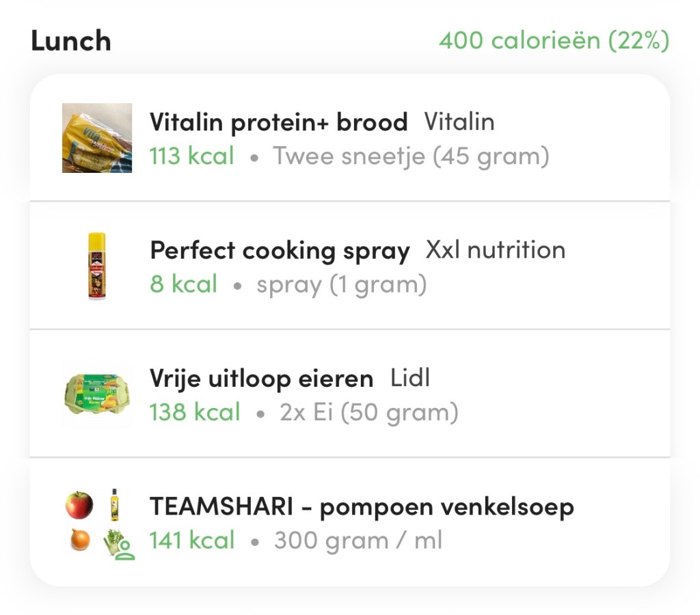
Task: Click the red apple ingredient icon
Action: (79, 505)
